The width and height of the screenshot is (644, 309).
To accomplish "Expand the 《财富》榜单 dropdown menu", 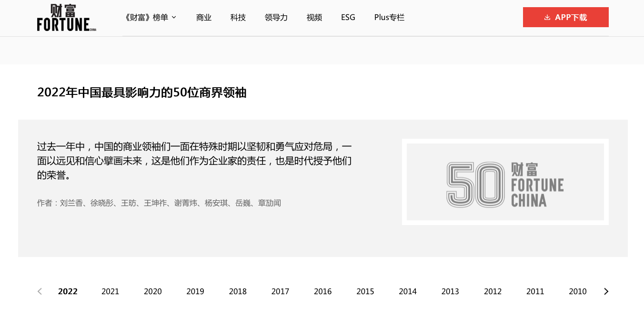I will pyautogui.click(x=150, y=18).
